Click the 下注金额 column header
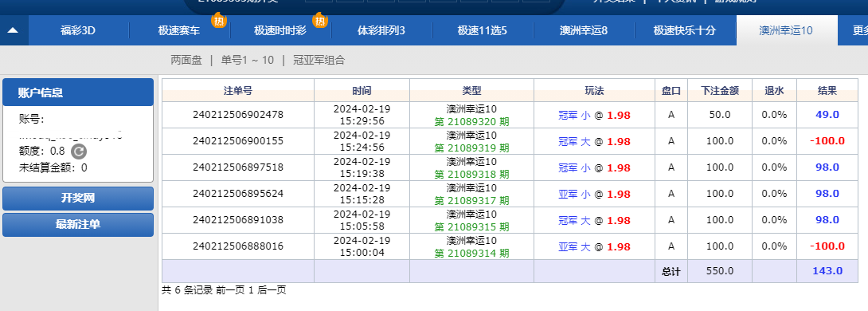Screen dimensions: 868x311 720,90
